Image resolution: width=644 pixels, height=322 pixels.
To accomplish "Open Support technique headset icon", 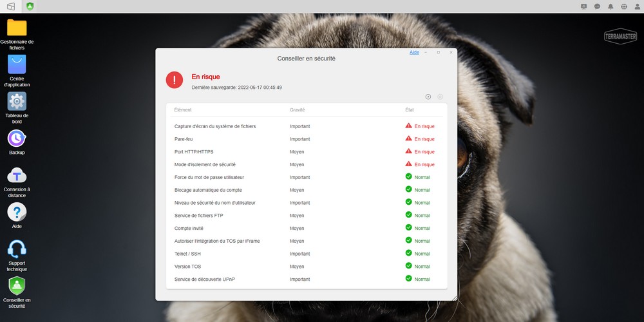I will [x=17, y=249].
